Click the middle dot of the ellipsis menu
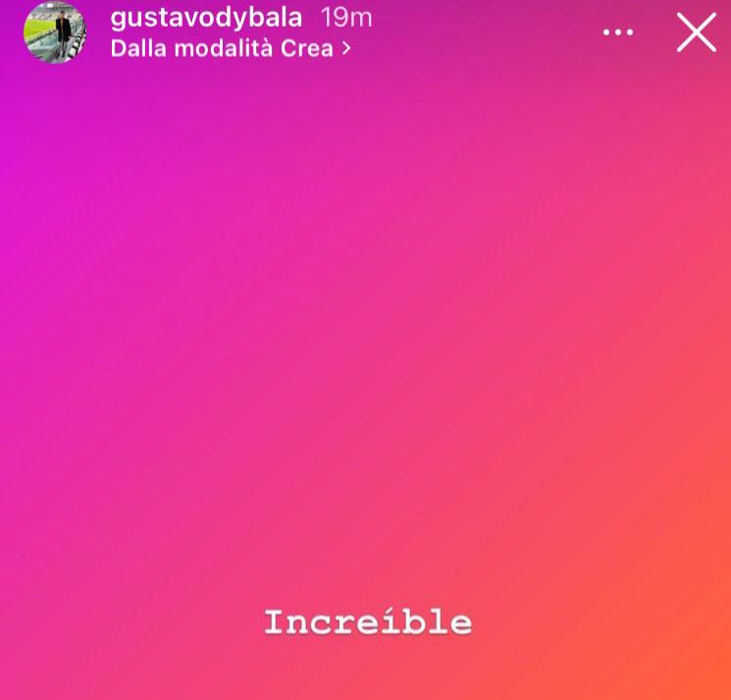The width and height of the screenshot is (731, 700). point(618,32)
